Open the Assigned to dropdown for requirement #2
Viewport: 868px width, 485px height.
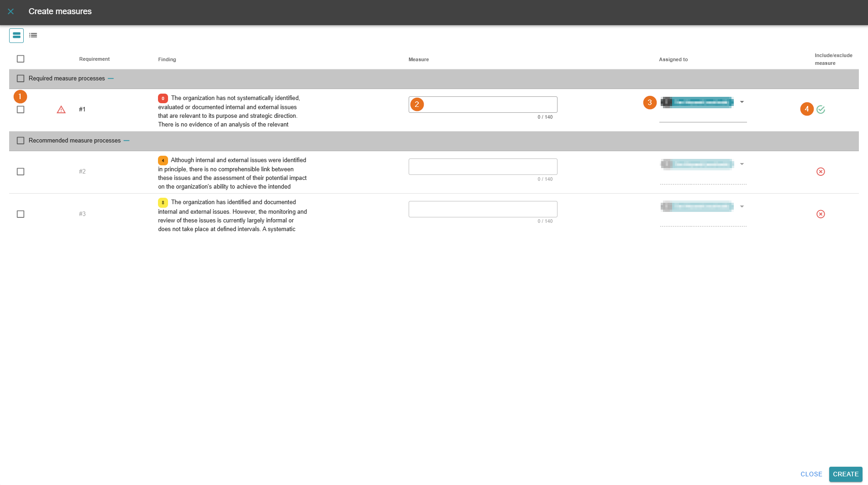click(x=742, y=164)
